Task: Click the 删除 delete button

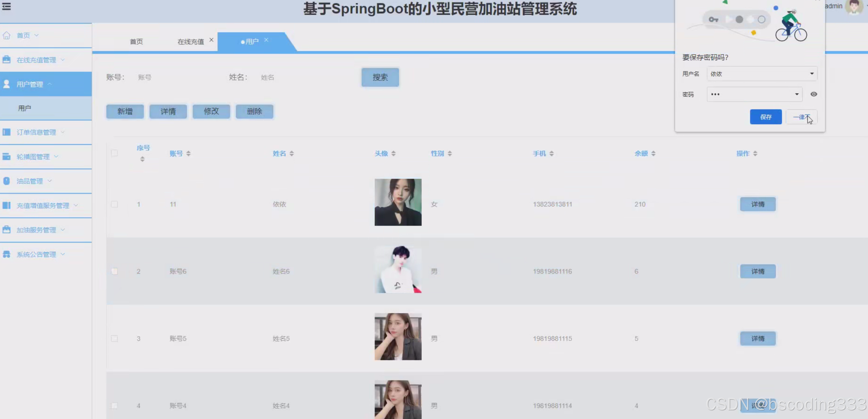Action: (x=254, y=111)
